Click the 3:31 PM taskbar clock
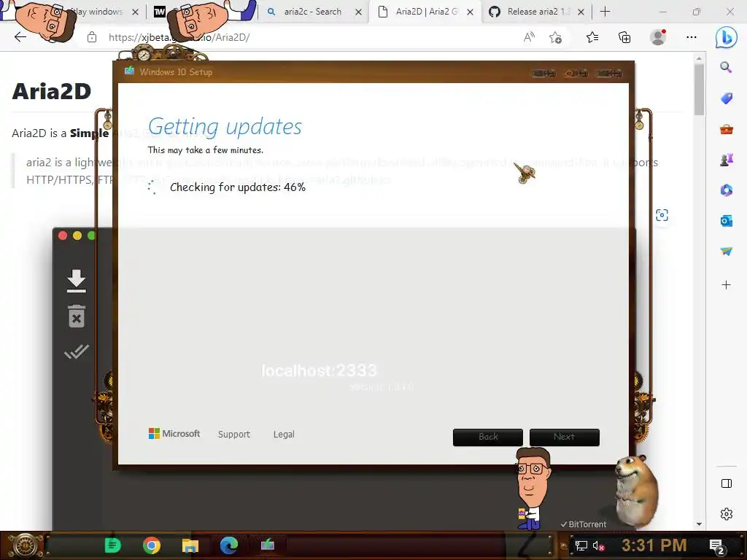This screenshot has width=747, height=560. point(654,545)
